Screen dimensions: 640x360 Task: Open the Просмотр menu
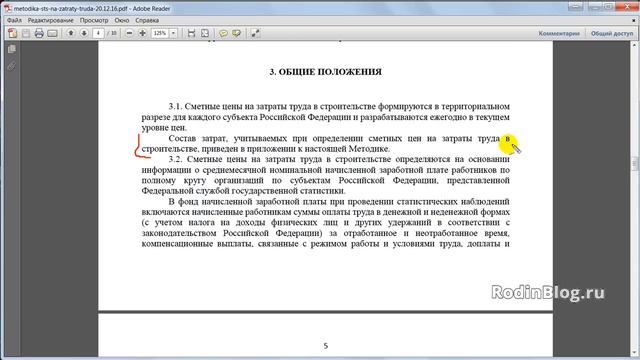(94, 20)
